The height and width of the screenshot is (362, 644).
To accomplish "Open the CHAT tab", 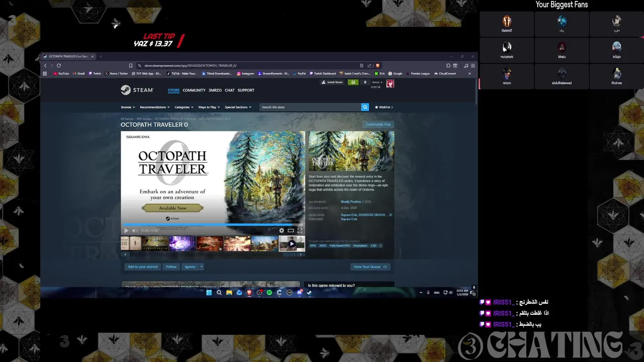I will pyautogui.click(x=229, y=90).
